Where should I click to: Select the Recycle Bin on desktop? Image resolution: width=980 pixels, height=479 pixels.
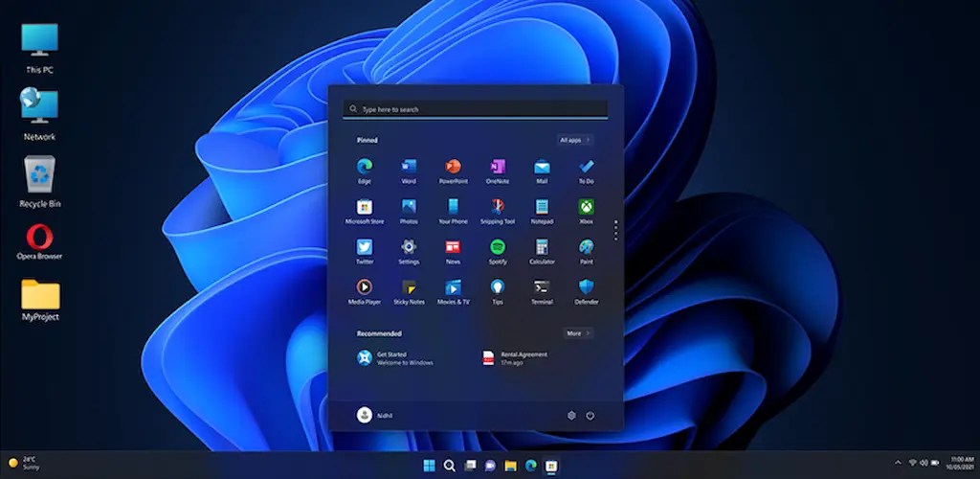point(39,181)
